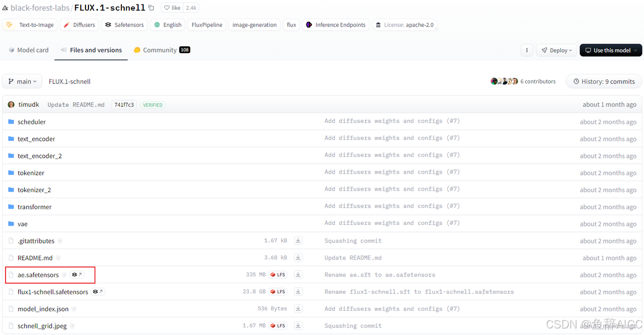Open safetensors viewer icon next to flux1-schnell.safetensors
The height and width of the screenshot is (335, 644).
98,292
